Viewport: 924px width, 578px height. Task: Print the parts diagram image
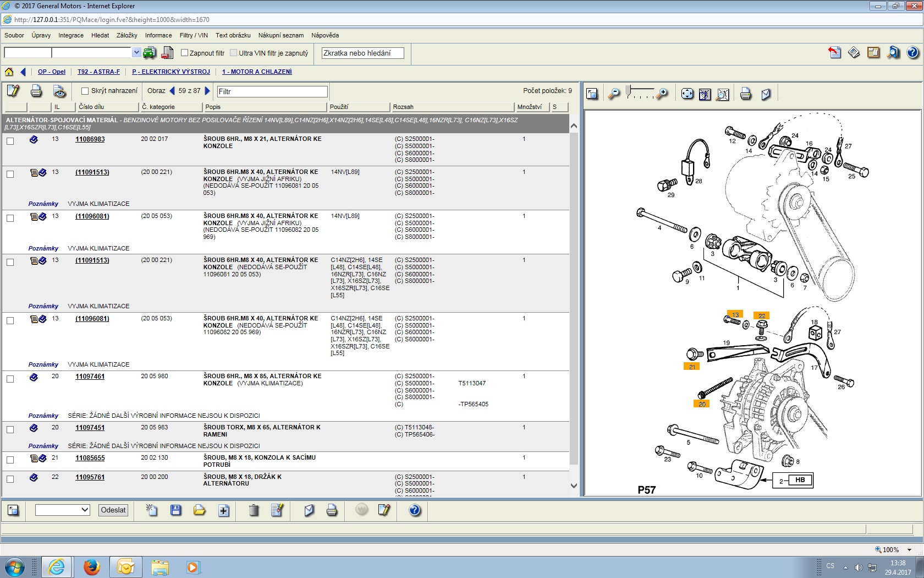745,94
